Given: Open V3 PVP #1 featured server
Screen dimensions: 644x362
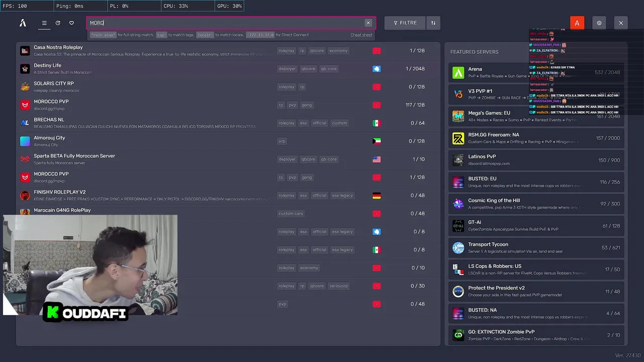Looking at the screenshot, I should [x=536, y=94].
